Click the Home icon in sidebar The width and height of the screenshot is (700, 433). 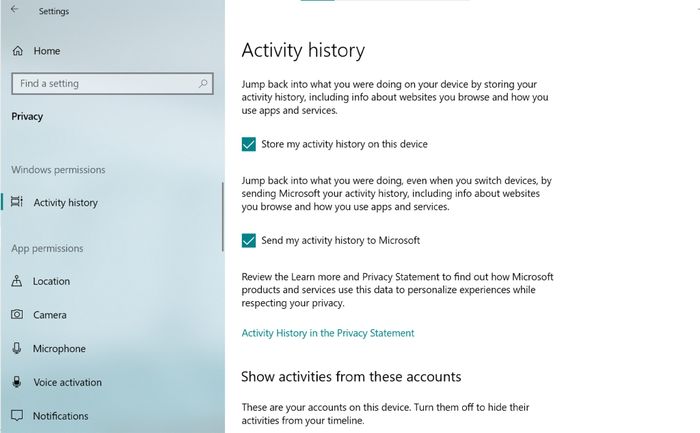tap(17, 51)
